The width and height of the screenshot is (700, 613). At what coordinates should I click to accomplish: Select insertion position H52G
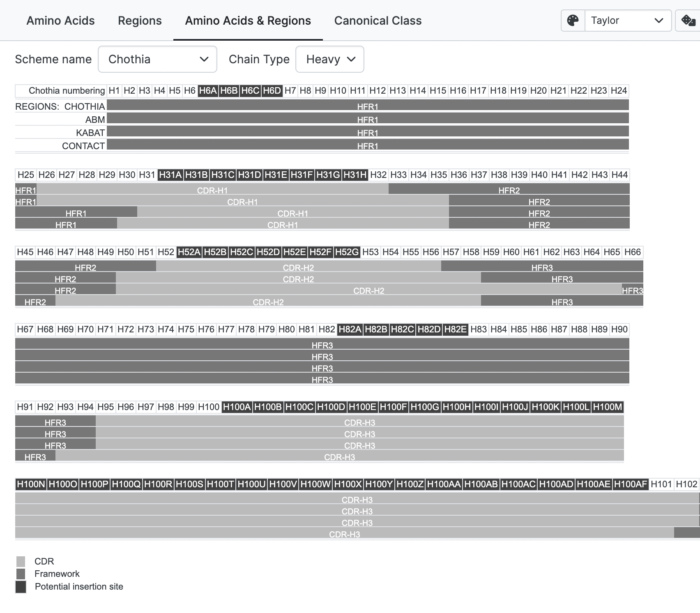click(x=347, y=252)
